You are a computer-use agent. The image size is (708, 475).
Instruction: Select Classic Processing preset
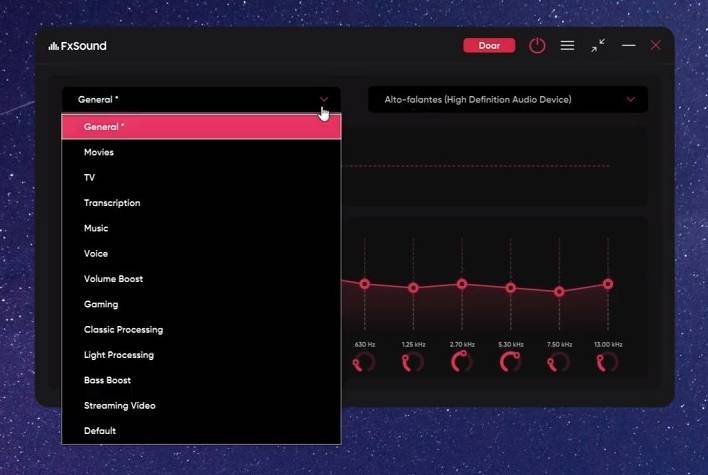pos(201,330)
